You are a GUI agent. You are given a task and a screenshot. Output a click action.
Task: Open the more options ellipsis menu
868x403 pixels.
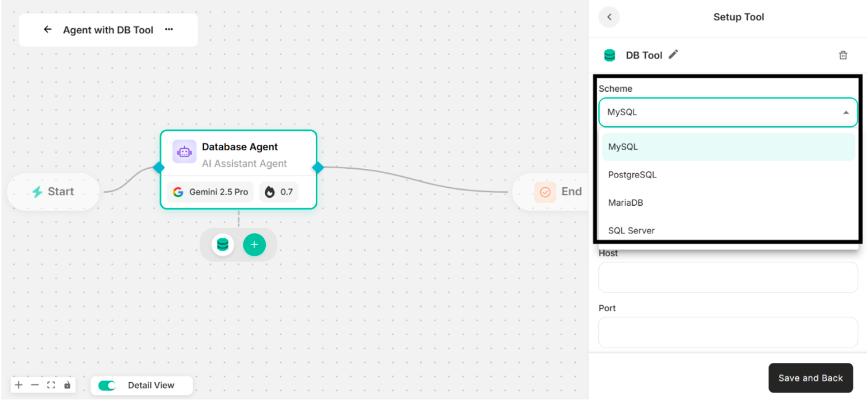[x=169, y=30]
